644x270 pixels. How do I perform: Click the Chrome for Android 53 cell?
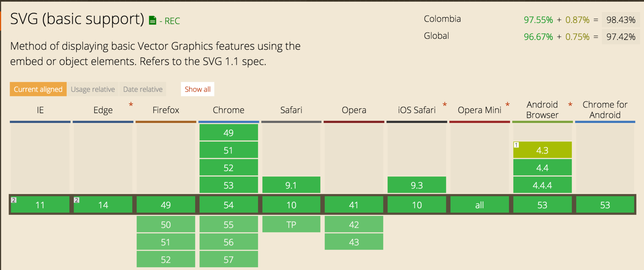point(605,205)
